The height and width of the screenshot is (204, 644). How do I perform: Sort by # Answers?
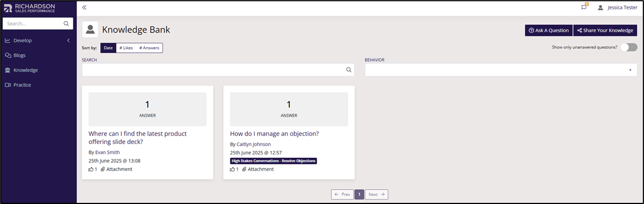(x=149, y=48)
